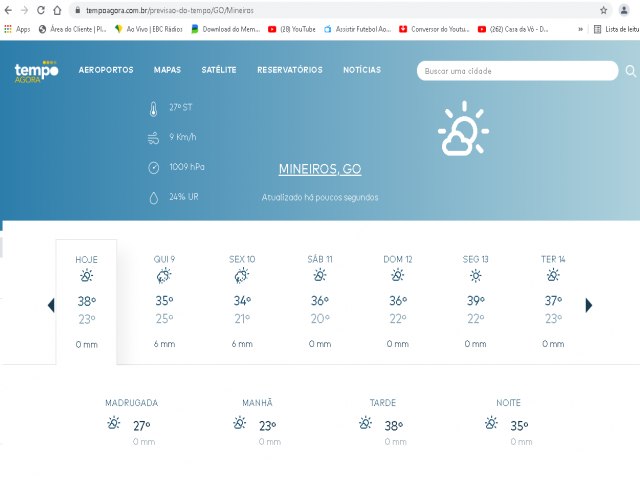
Task: Click the Mineiros, GO city link
Action: point(320,169)
